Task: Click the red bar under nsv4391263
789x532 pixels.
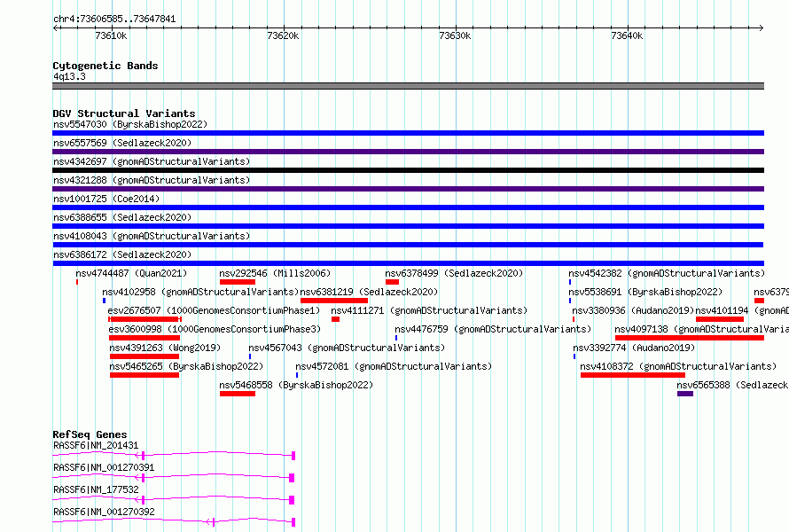Action: (x=145, y=356)
